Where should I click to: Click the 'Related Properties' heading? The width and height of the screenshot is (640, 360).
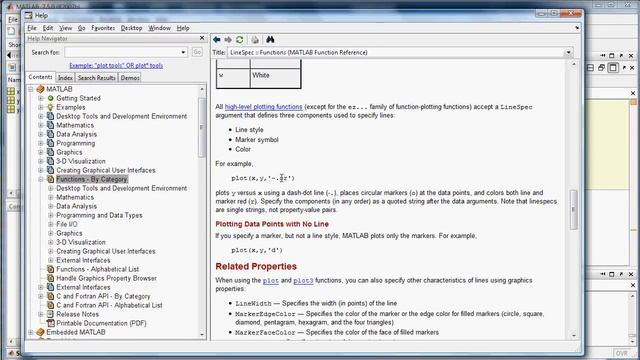(256, 267)
